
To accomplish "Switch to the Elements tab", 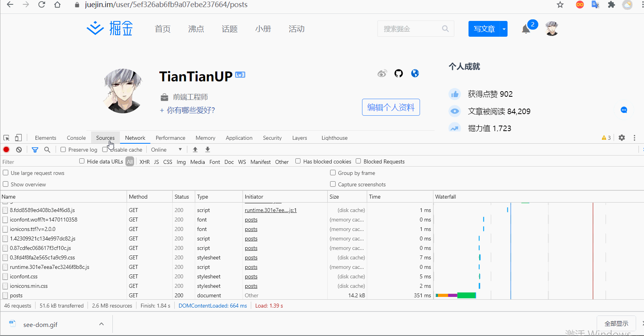I will tap(45, 138).
